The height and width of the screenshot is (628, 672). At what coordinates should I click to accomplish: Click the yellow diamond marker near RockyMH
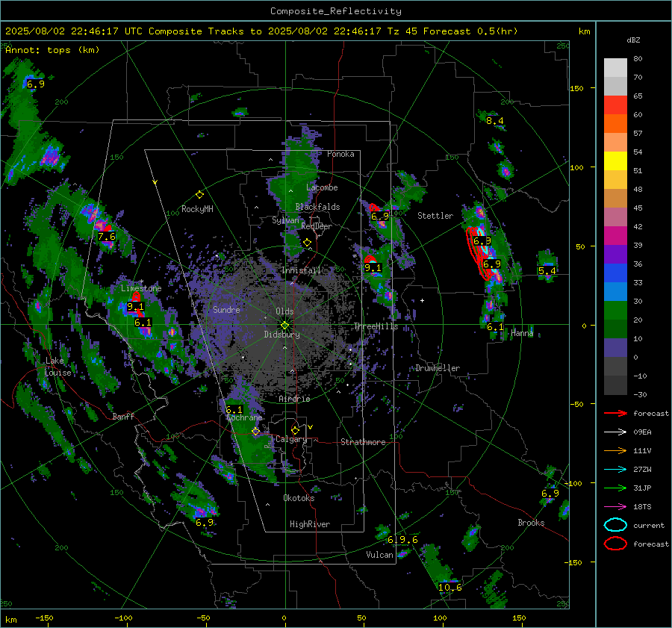pos(199,195)
